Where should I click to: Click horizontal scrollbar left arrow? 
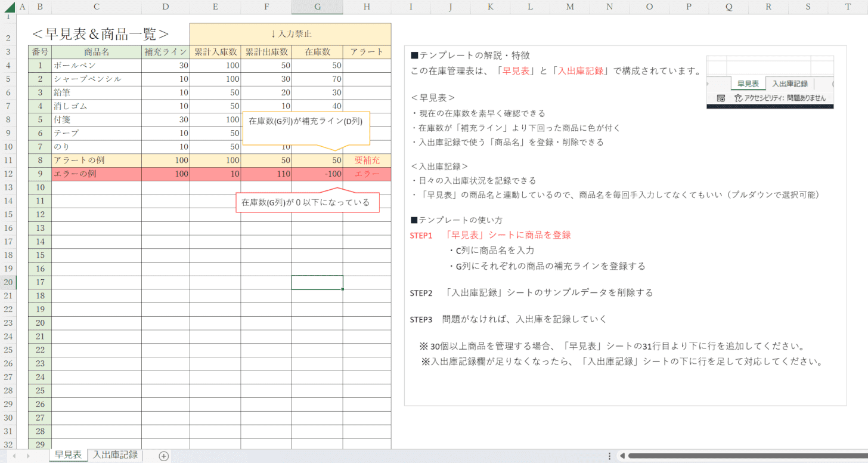(622, 456)
